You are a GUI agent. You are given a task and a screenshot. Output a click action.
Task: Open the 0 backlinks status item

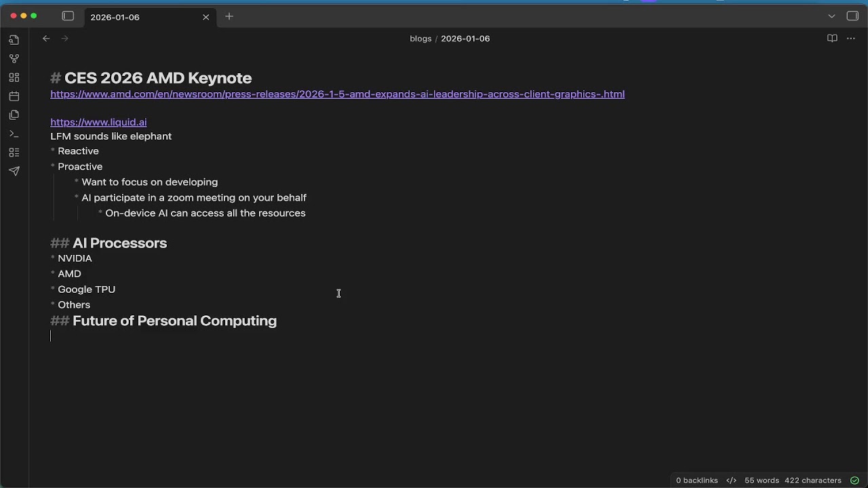tap(696, 481)
